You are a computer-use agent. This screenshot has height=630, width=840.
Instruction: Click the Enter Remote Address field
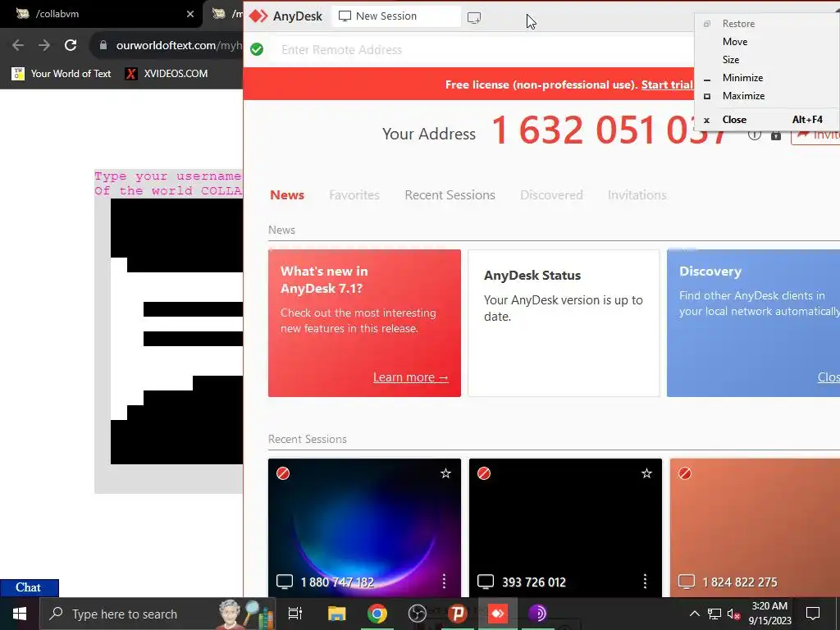(482, 50)
